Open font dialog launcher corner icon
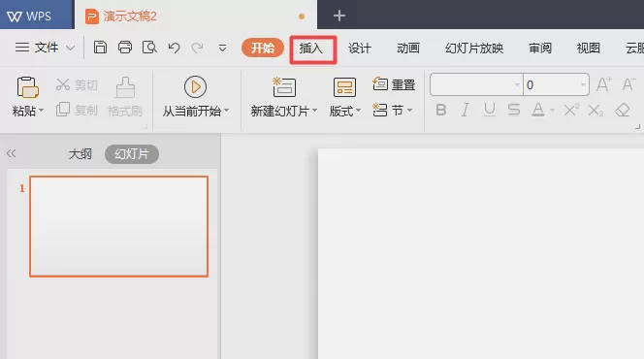 coord(637,127)
